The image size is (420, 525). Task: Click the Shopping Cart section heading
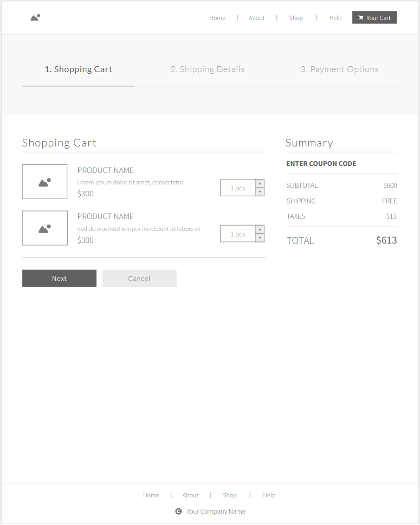click(59, 143)
